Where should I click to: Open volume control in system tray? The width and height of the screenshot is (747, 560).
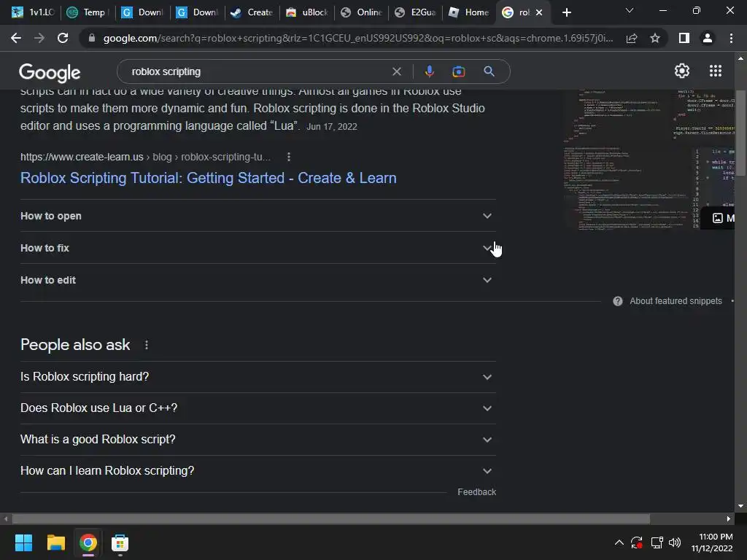pos(675,542)
